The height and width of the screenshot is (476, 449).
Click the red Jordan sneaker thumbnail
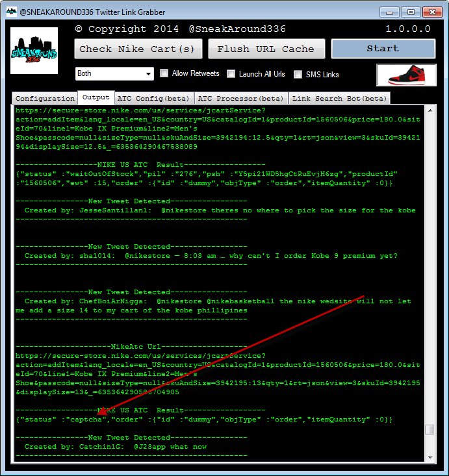(x=406, y=75)
